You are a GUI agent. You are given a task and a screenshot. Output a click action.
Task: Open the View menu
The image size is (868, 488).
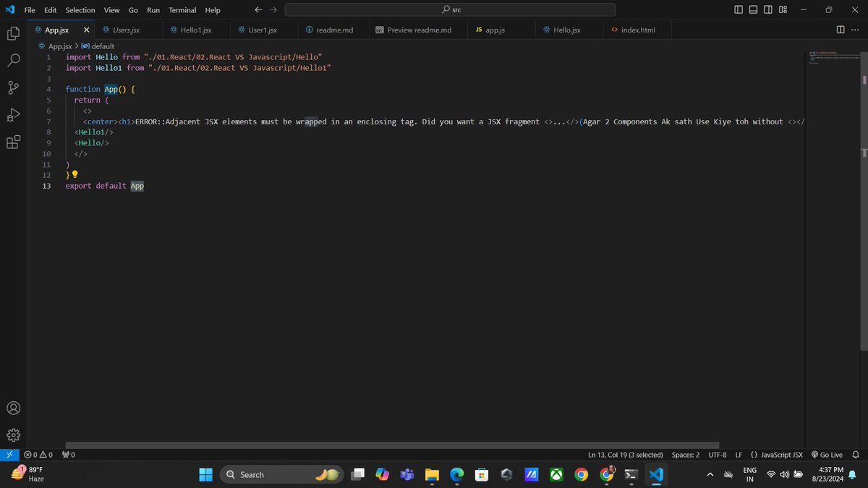coord(111,10)
